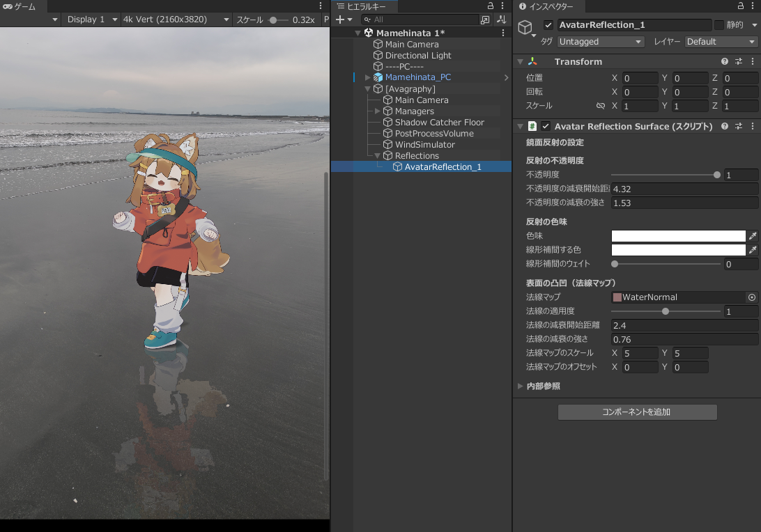Open the Inspector panel kebab menu

(x=753, y=6)
